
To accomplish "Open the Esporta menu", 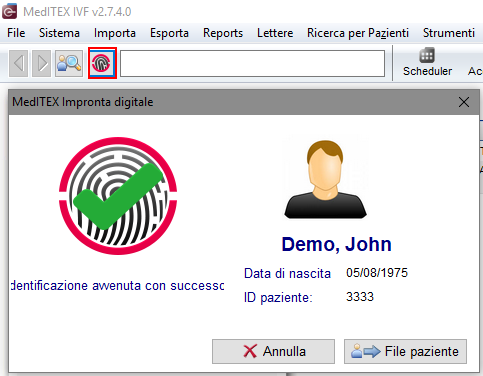I will pos(169,33).
